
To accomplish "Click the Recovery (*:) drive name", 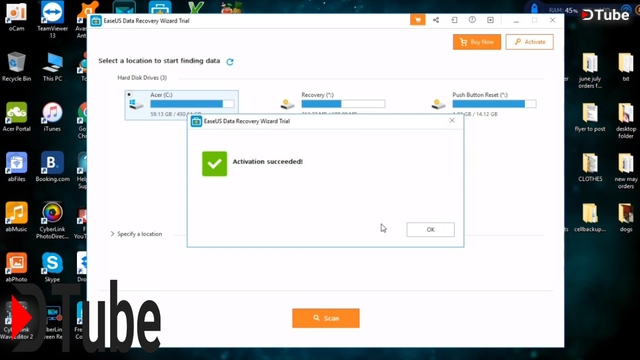I will tap(318, 95).
